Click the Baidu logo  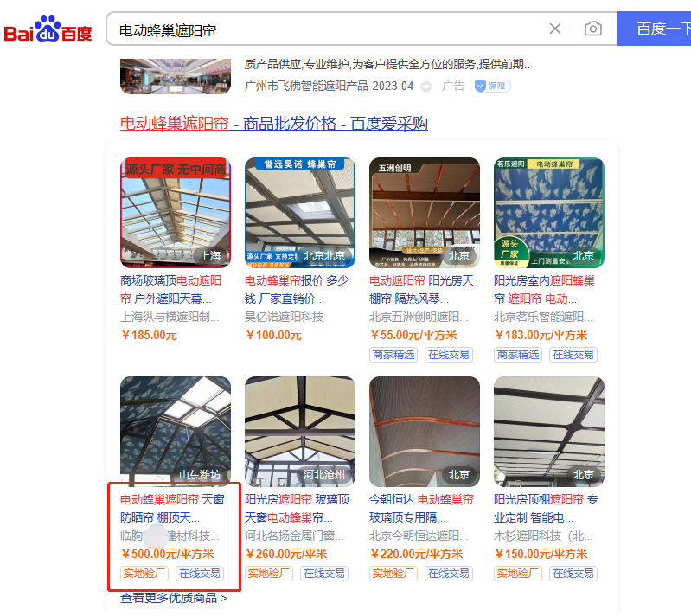(x=48, y=29)
